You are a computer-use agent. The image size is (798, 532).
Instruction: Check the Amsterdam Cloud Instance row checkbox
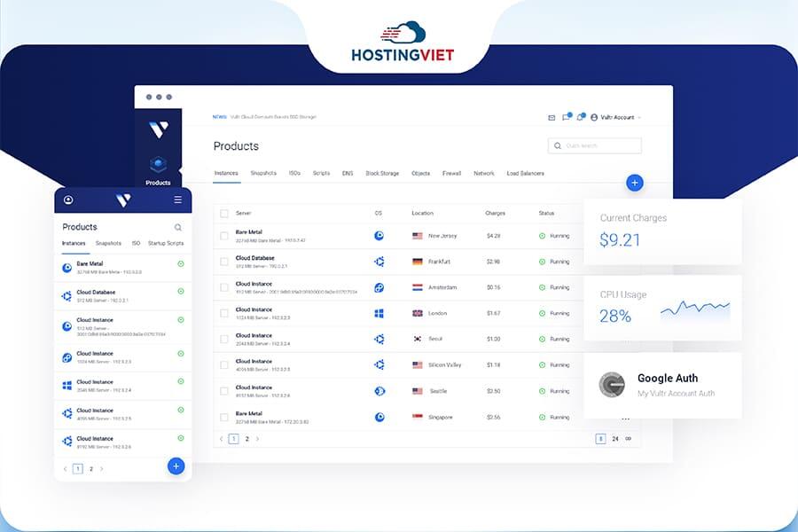224,287
